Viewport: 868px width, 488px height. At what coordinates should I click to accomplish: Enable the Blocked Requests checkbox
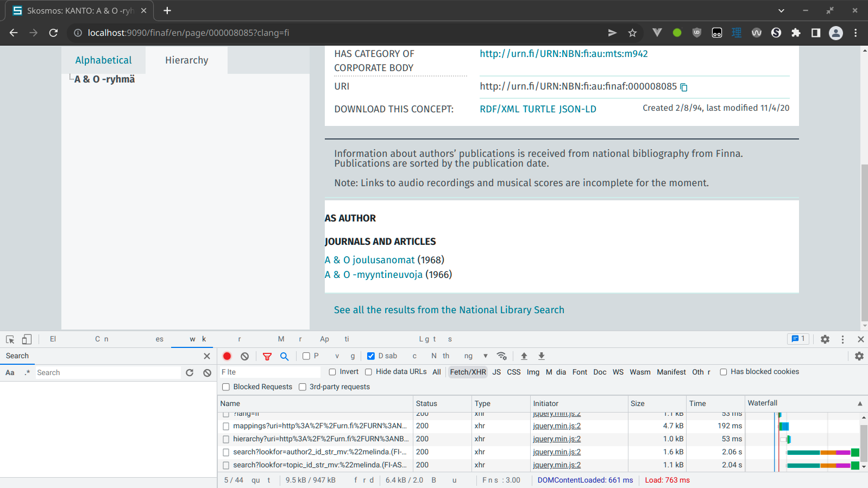[x=226, y=387]
